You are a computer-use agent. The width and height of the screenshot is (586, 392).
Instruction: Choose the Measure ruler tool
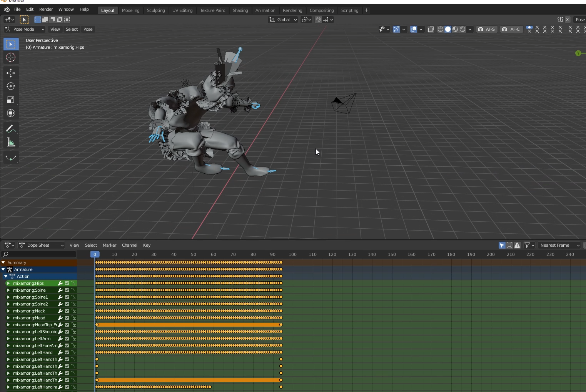click(x=11, y=143)
